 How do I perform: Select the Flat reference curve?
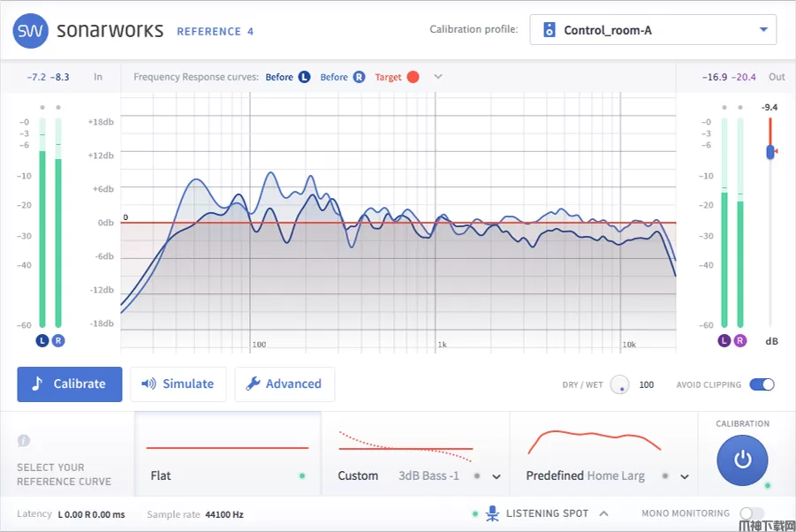tap(227, 455)
